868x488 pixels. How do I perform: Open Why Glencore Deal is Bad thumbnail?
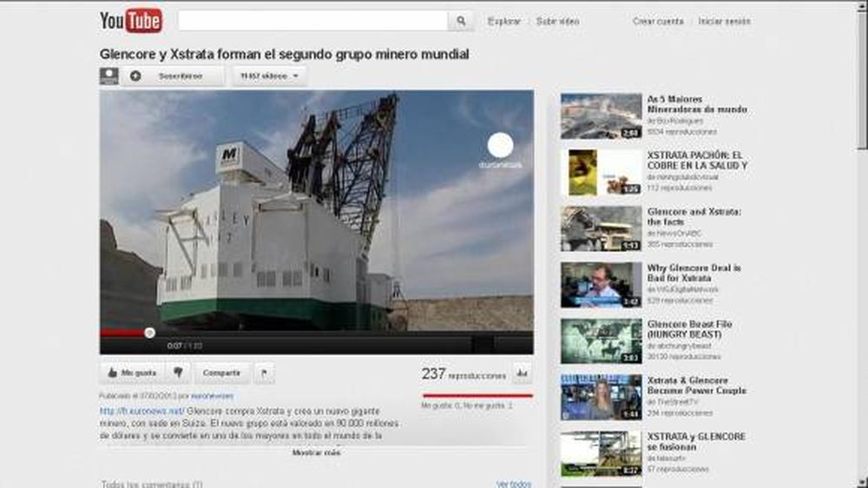(x=602, y=285)
